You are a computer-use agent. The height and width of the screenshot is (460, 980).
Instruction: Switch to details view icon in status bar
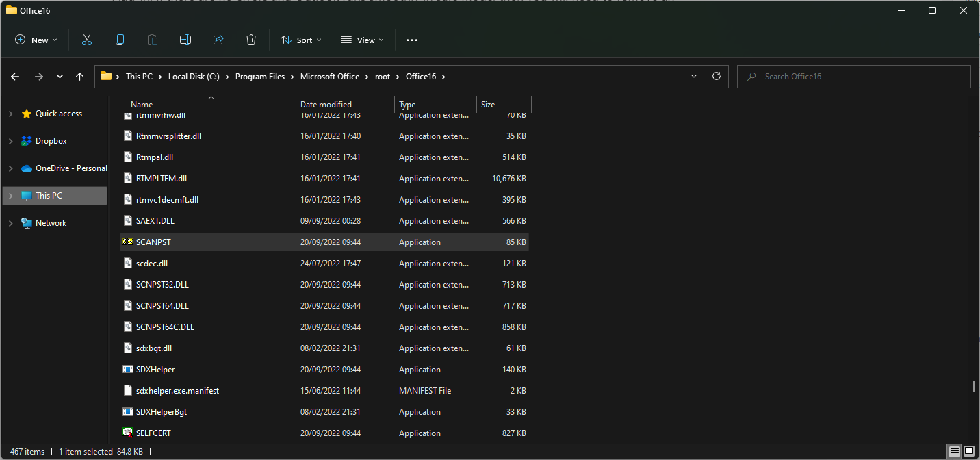(x=955, y=451)
